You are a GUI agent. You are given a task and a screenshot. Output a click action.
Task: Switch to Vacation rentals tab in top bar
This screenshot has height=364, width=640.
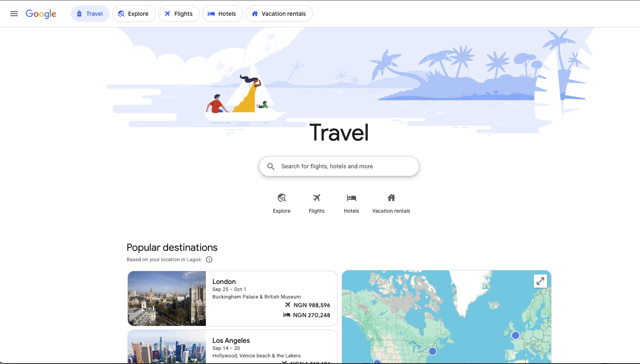click(279, 14)
